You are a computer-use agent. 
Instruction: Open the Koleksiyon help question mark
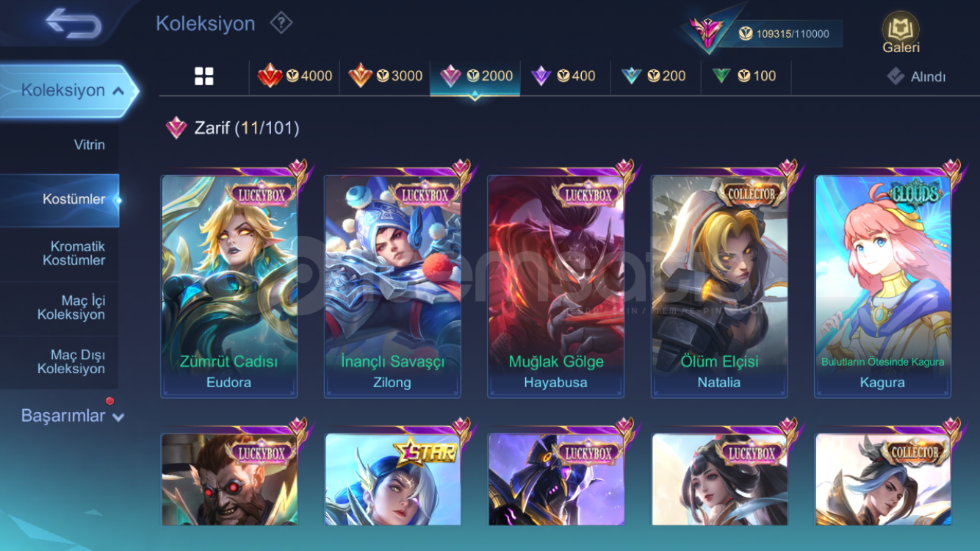pyautogui.click(x=281, y=24)
